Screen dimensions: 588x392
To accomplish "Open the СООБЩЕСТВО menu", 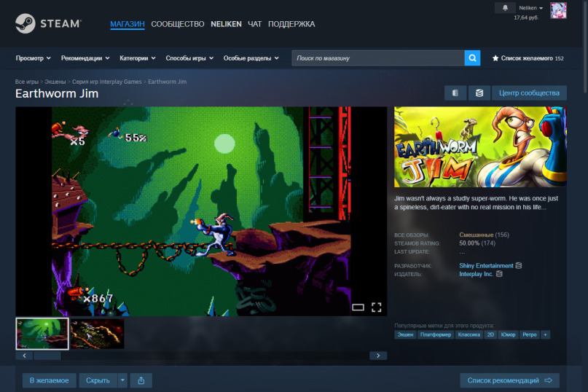I will pos(177,24).
